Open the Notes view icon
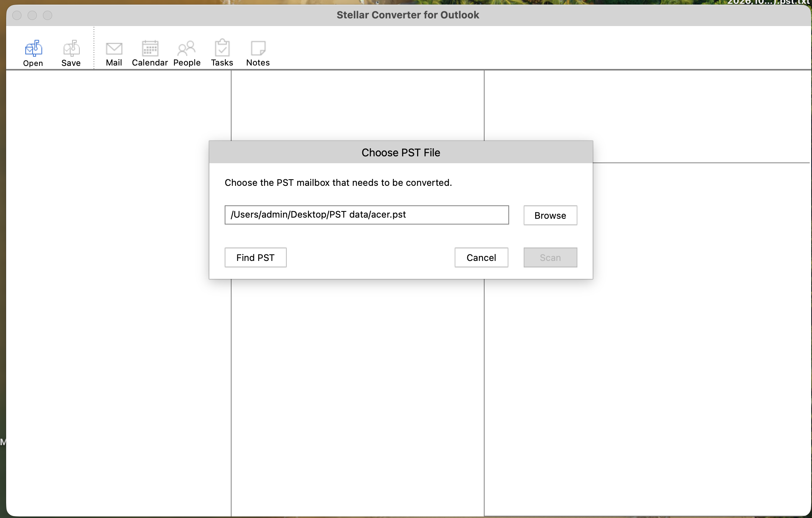Image resolution: width=812 pixels, height=518 pixels. pos(258,49)
